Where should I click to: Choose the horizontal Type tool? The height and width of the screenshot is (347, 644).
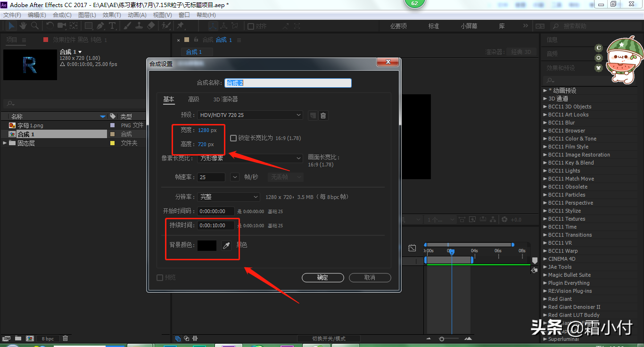click(112, 26)
